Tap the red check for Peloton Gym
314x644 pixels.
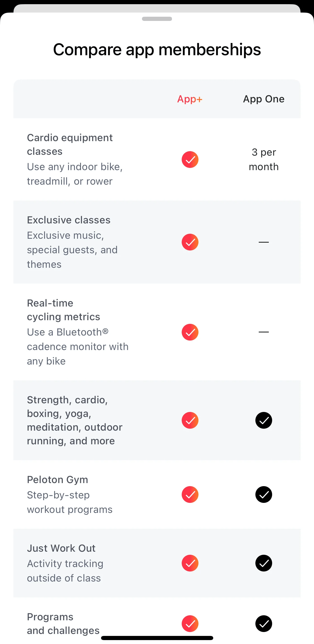tap(190, 495)
